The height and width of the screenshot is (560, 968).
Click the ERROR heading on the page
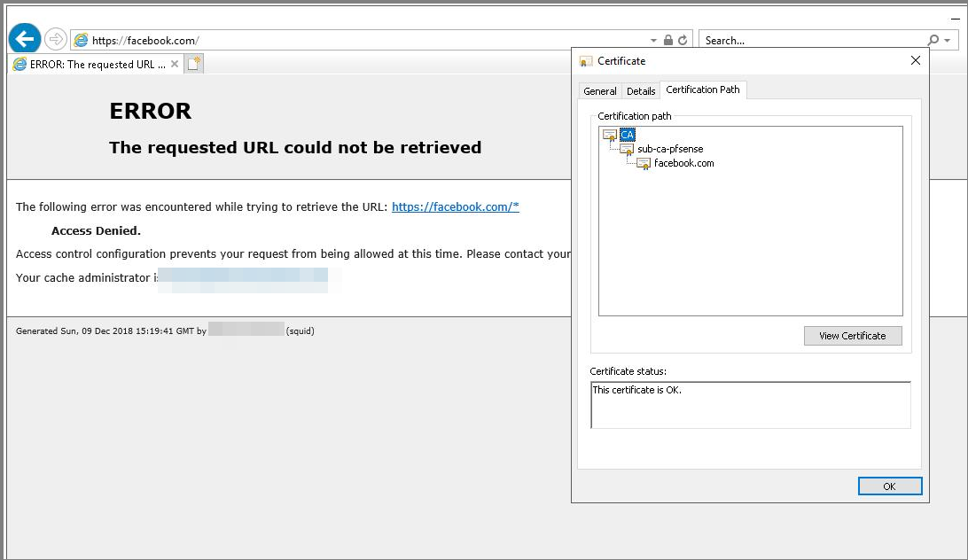point(151,111)
